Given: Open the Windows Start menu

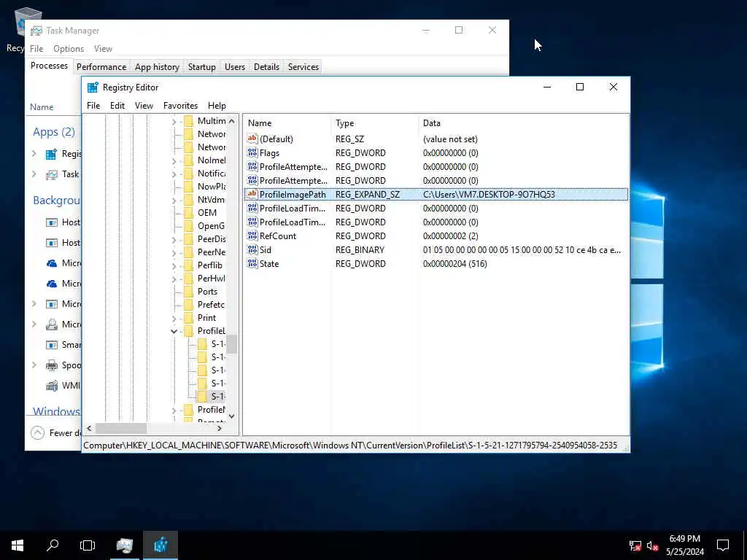Looking at the screenshot, I should [x=18, y=545].
